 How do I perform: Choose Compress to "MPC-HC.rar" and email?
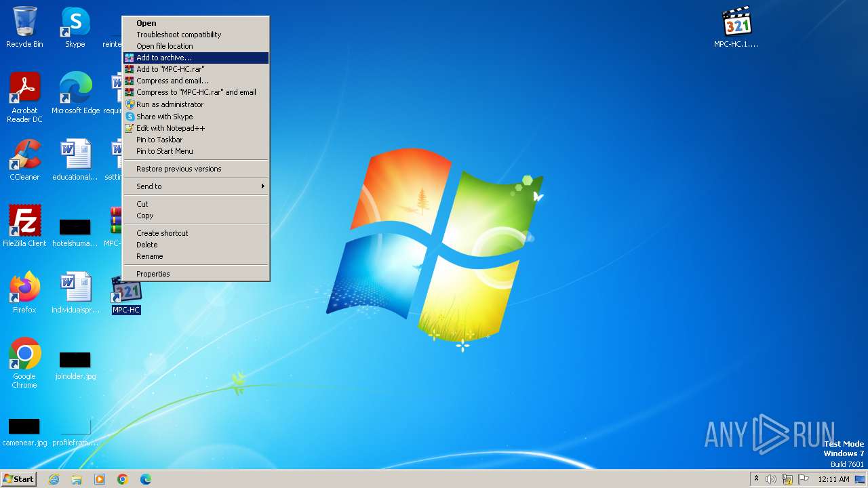(x=196, y=92)
